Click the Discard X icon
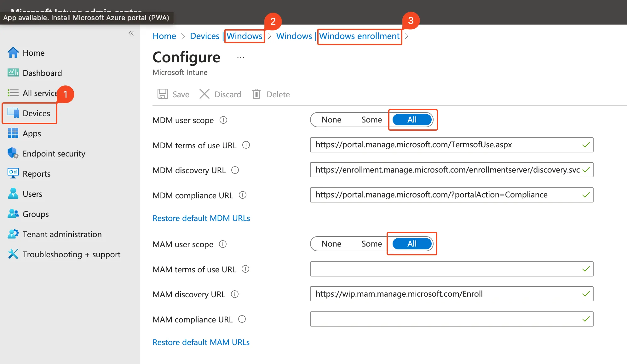The image size is (627, 364). (204, 94)
